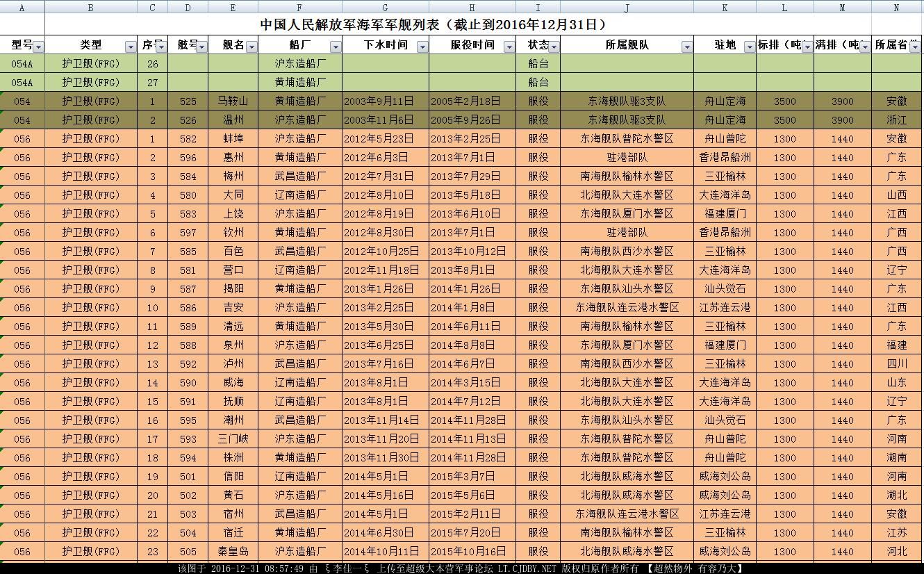The width and height of the screenshot is (924, 574).
Task: Select service date cell 2015年10月16日
Action: tap(472, 551)
